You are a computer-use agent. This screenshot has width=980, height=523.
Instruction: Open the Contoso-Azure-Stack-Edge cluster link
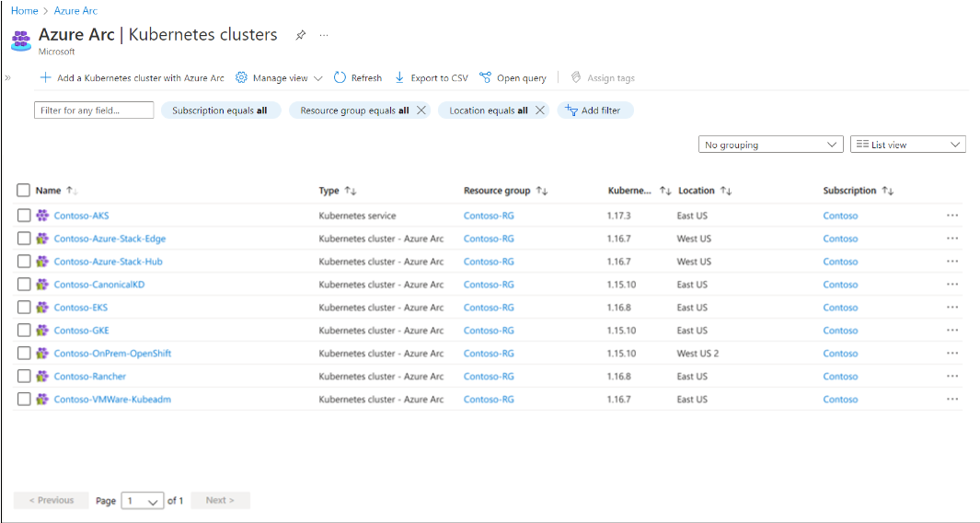click(x=110, y=238)
